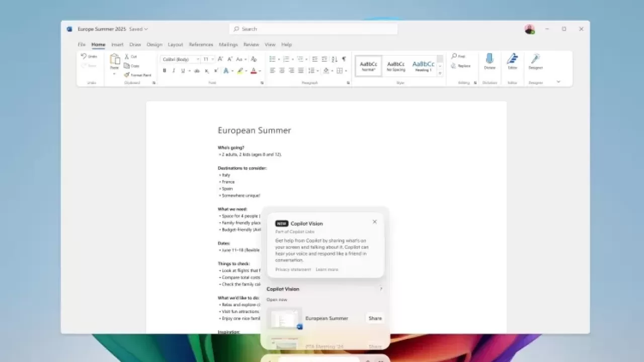Click the Format Painter icon
Viewport: 644px width, 362px height.
tap(127, 75)
